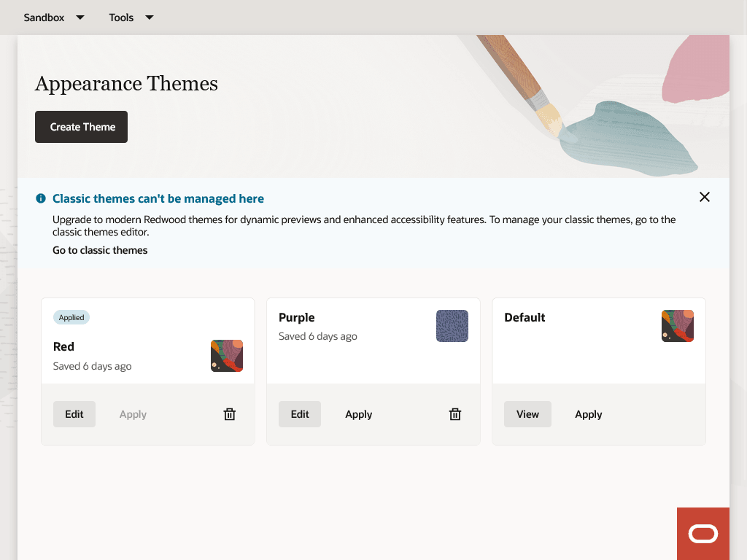This screenshot has width=747, height=560.
Task: Click the info icon on the banner
Action: coord(41,198)
